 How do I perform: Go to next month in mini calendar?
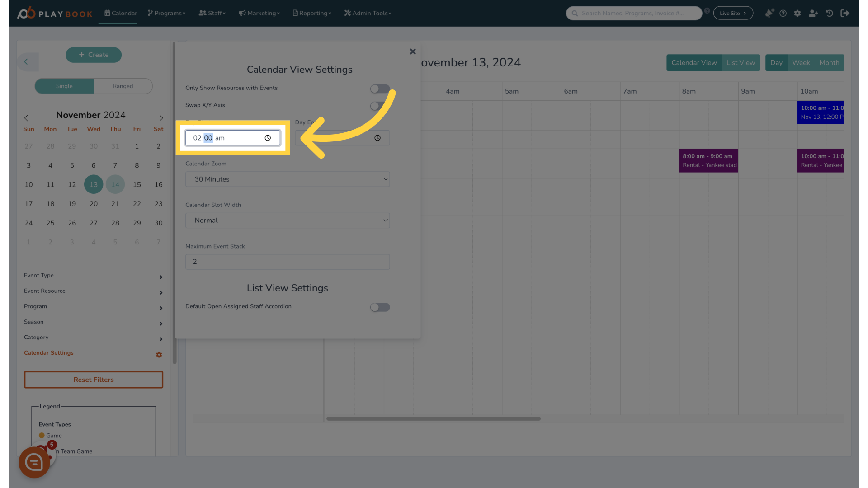click(x=161, y=118)
